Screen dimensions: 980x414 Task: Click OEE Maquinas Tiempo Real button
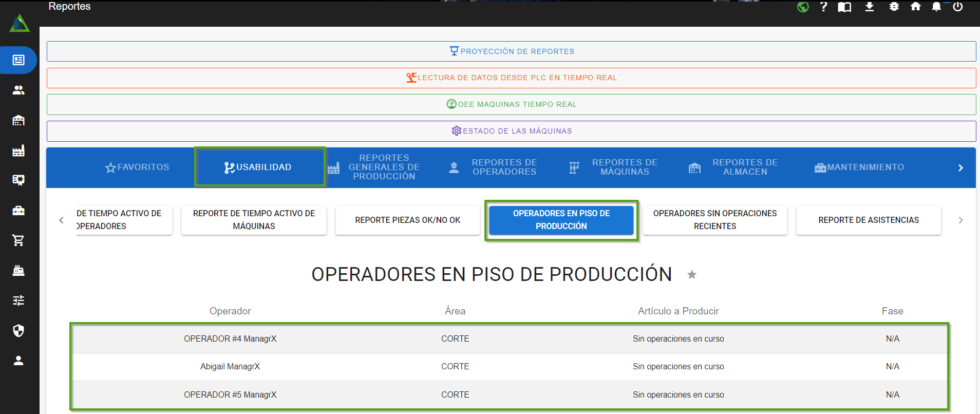(x=511, y=104)
